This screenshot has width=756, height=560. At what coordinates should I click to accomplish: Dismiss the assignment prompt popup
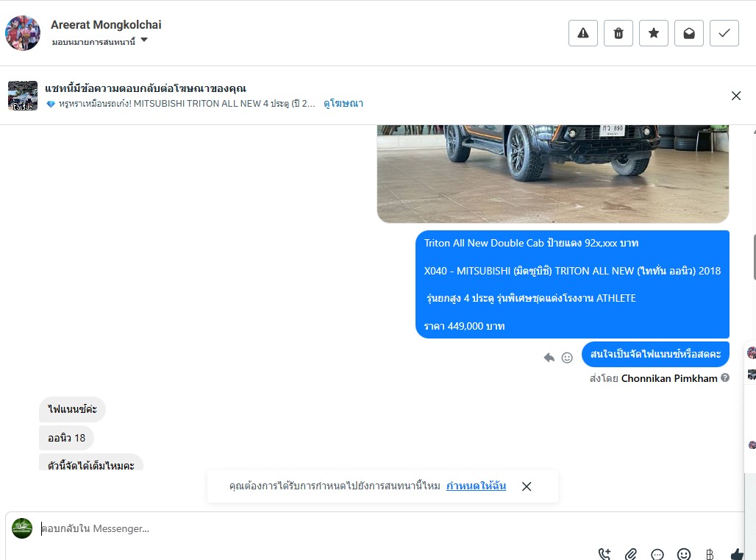[x=527, y=486]
